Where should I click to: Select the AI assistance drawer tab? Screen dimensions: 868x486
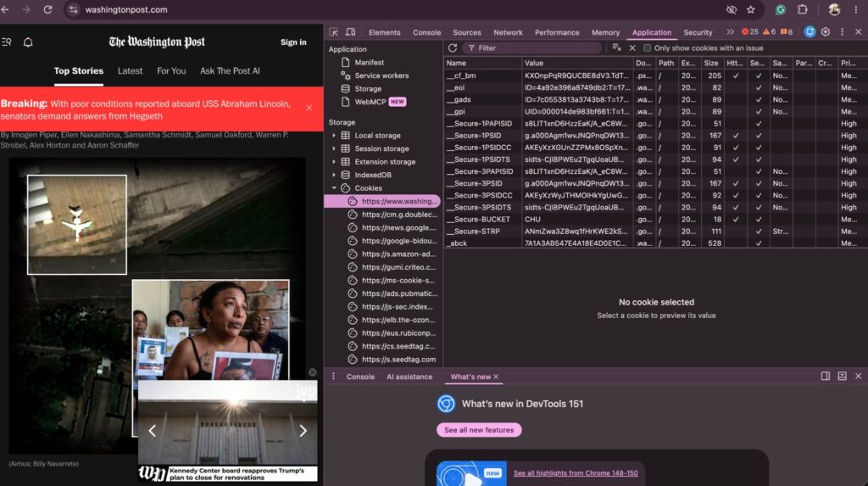[x=409, y=377]
